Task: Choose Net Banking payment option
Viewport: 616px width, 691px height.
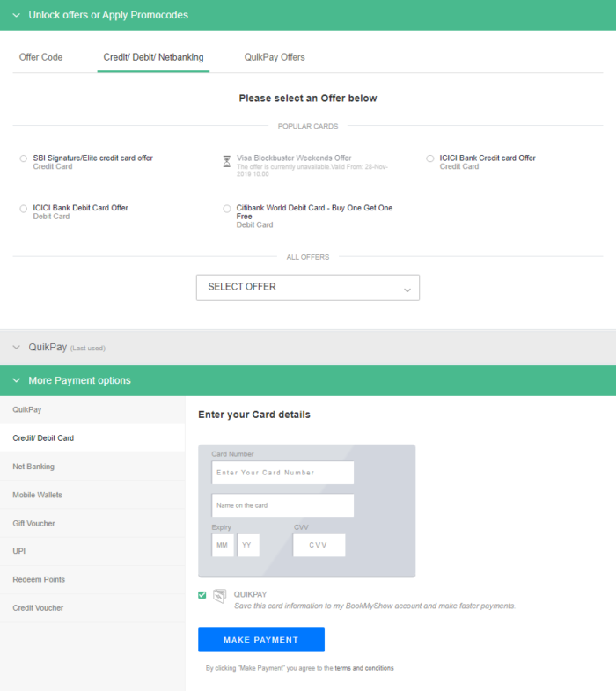Action: (x=33, y=467)
